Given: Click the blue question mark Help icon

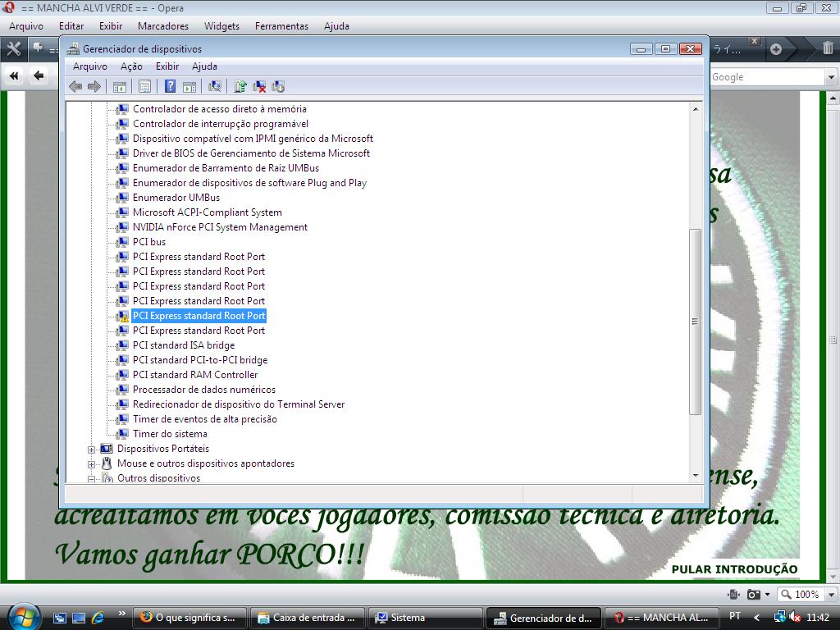Looking at the screenshot, I should pos(170,86).
